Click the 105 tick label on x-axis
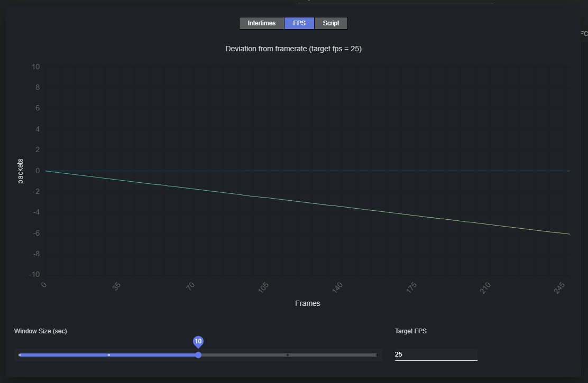Screen dimensions: 588x383 (263, 288)
